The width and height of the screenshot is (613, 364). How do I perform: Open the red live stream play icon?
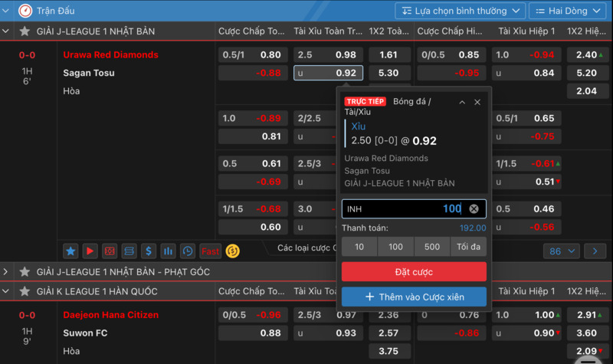click(90, 251)
